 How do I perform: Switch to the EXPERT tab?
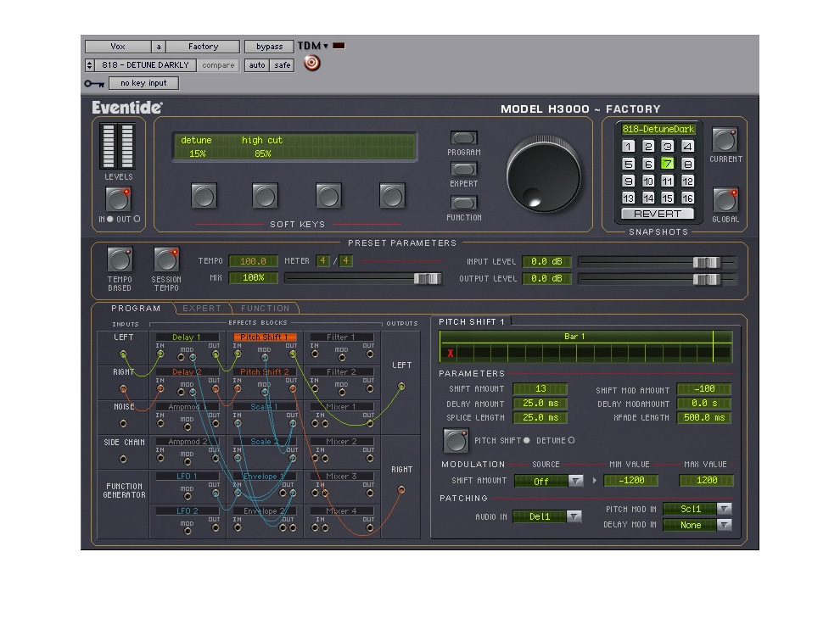coord(200,309)
